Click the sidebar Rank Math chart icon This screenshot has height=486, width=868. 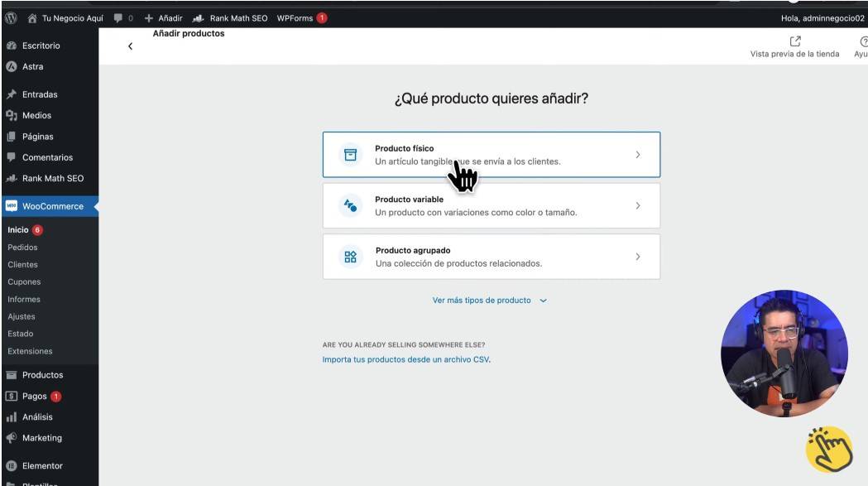click(11, 179)
